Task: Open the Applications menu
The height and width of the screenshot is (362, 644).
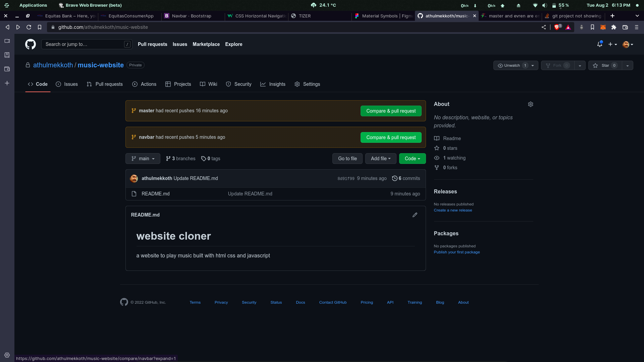Action: point(33,5)
